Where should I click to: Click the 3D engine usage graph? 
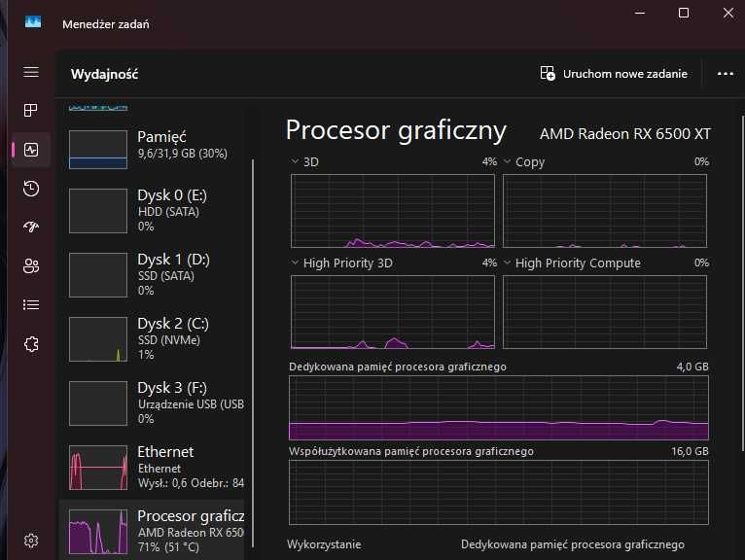click(x=393, y=211)
